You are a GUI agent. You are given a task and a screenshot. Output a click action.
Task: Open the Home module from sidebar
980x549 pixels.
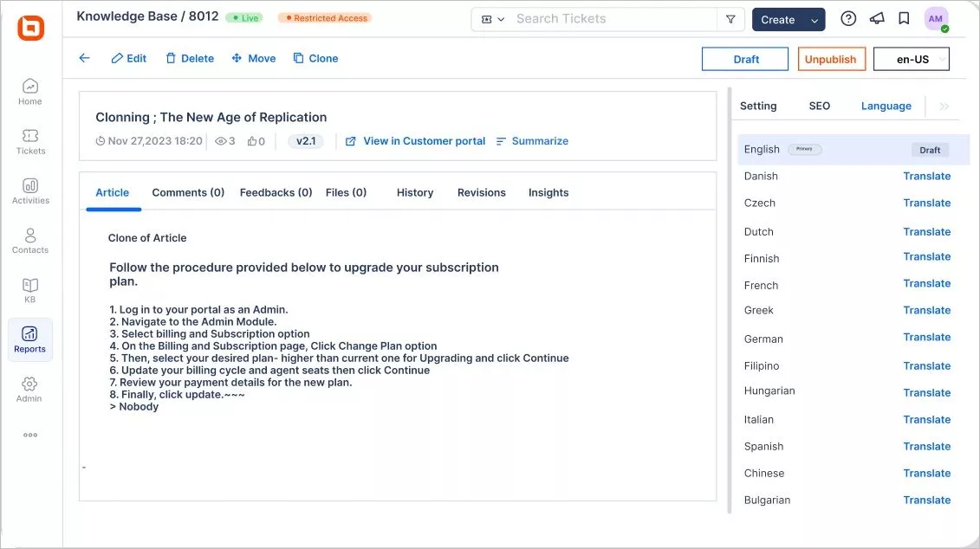pos(29,92)
